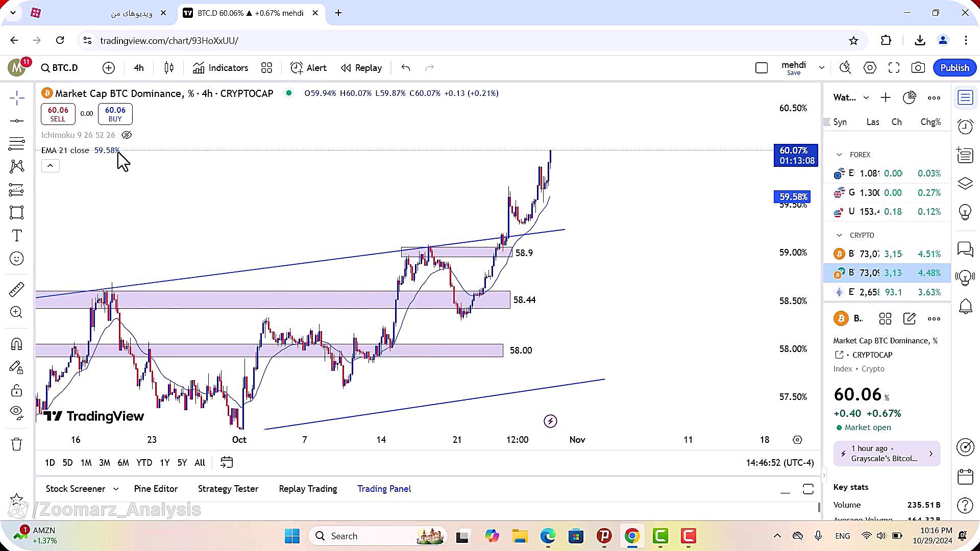Undo the last chart action

coord(406,68)
